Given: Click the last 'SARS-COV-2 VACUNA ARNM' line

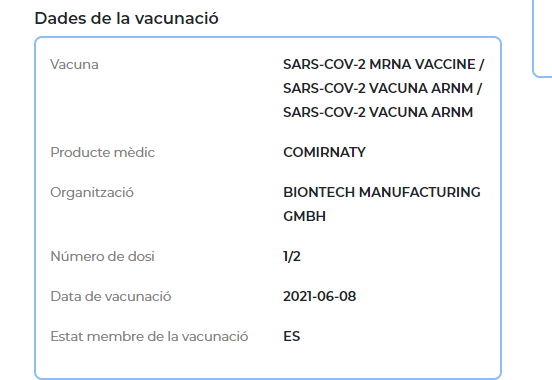Looking at the screenshot, I should [x=378, y=112].
